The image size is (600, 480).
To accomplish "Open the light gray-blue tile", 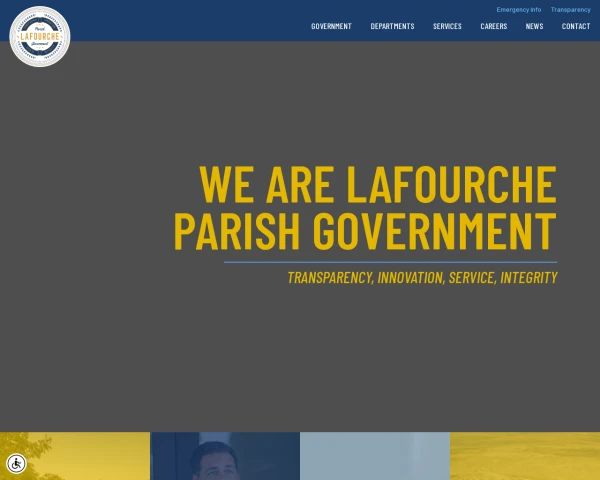I will (375, 456).
